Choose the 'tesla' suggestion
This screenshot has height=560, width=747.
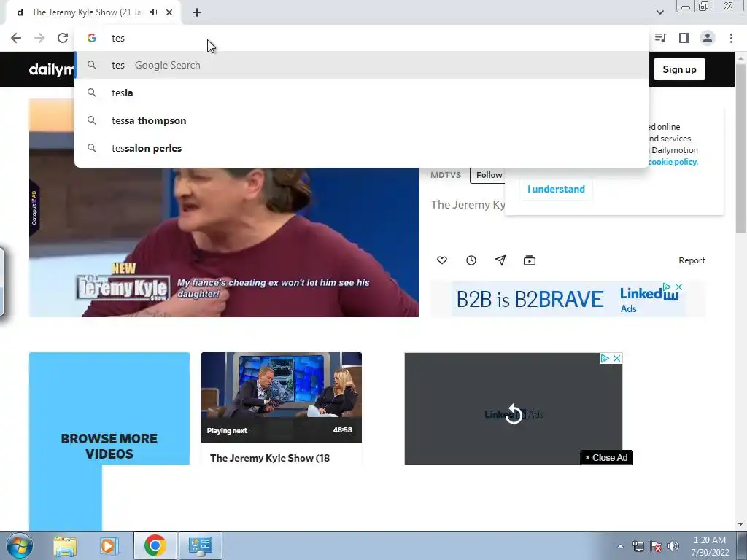(362, 93)
